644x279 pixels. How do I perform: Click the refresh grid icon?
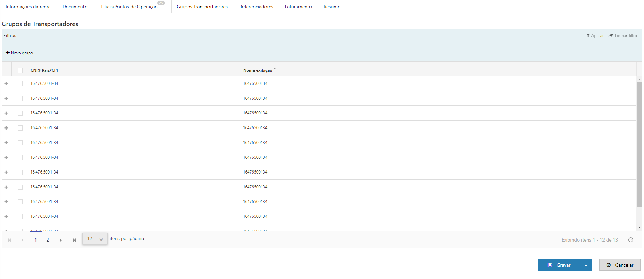click(x=631, y=240)
